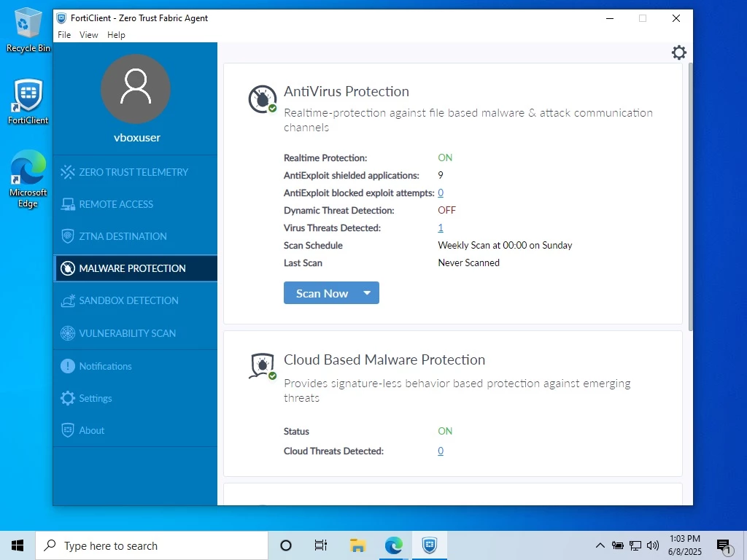Click the FortiClient title bar shield icon
747x560 pixels.
coord(61,18)
